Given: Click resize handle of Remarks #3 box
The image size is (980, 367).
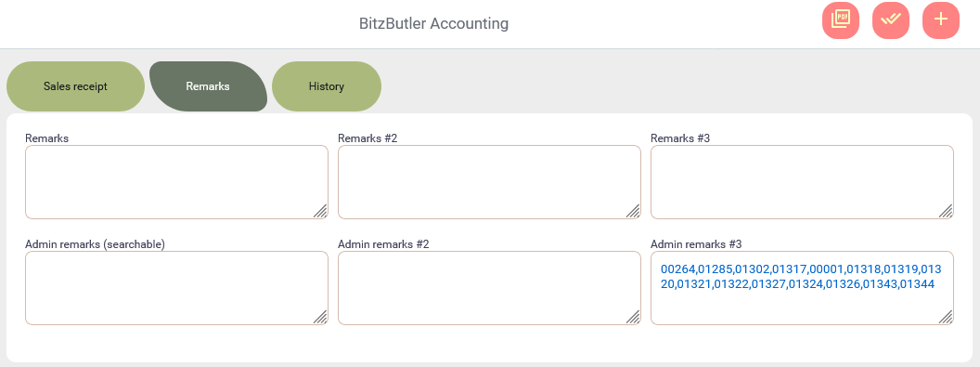Looking at the screenshot, I should point(947,211).
